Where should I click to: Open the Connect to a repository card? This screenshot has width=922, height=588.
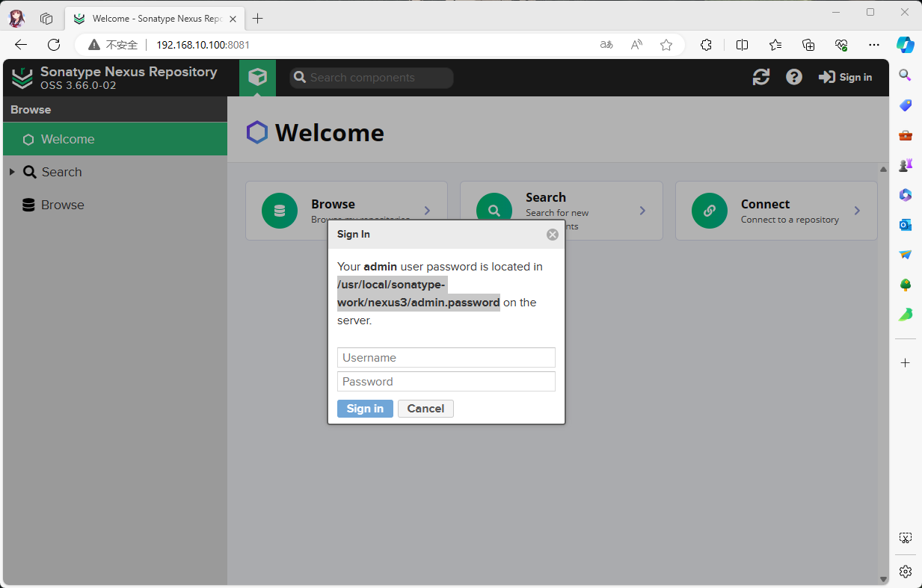click(775, 211)
